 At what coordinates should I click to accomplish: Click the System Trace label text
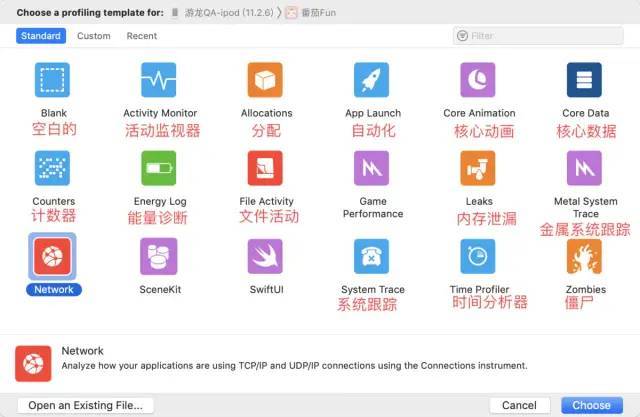coord(373,290)
